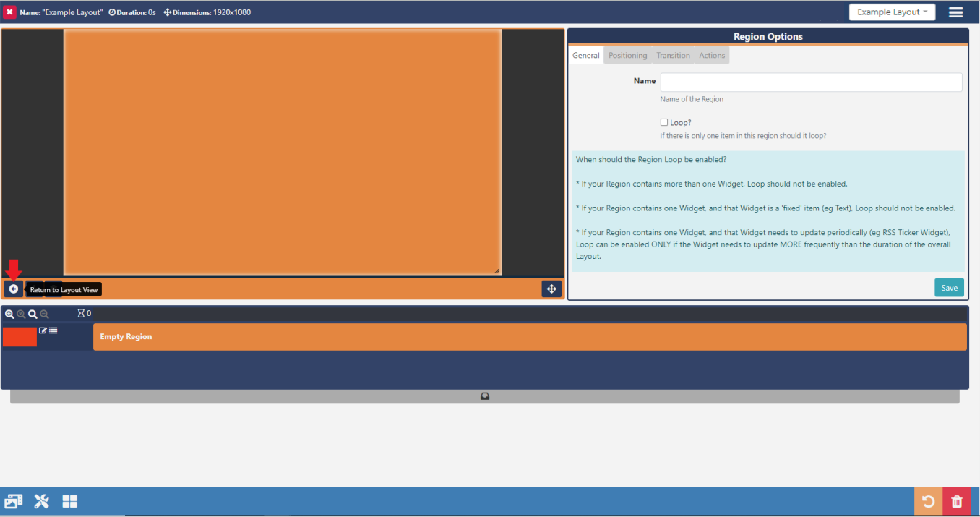The image size is (980, 517).
Task: Click the Save button in Region Options
Action: [x=949, y=288]
